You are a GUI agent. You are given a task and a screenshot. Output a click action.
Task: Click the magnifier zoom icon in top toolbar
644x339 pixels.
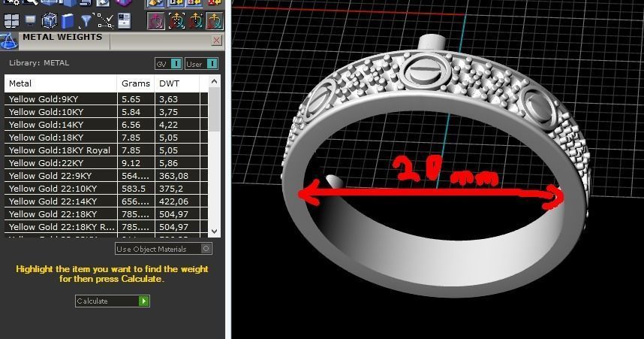click(30, 2)
